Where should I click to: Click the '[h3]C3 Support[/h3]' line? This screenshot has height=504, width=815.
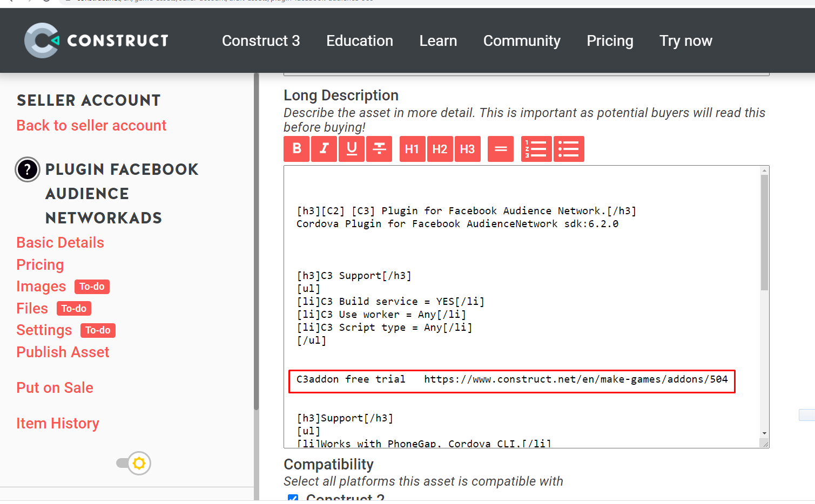click(x=354, y=276)
